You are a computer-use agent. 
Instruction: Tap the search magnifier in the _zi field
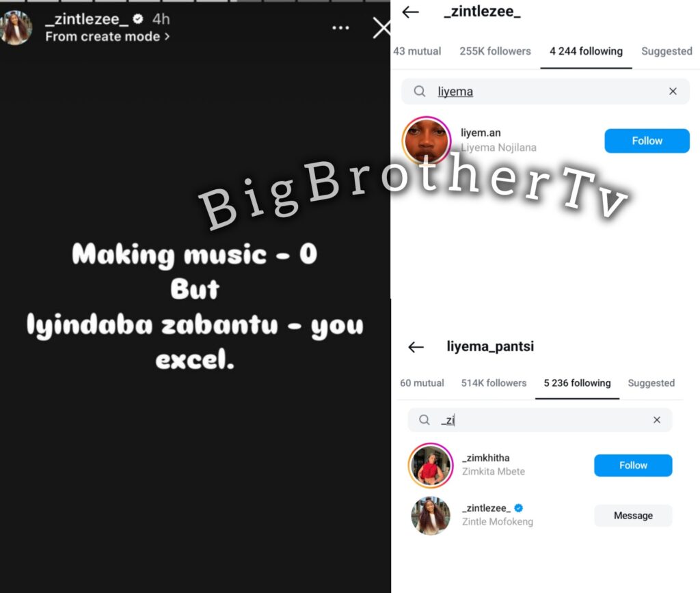[x=424, y=420]
